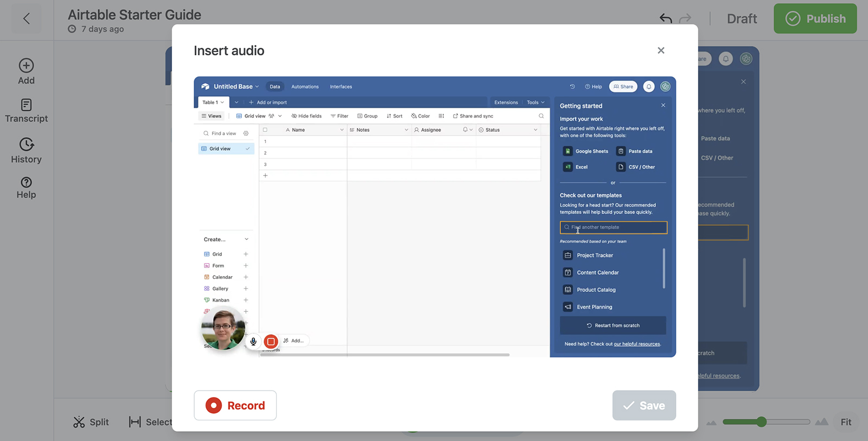Switch to the Data tab
868x441 pixels.
275,87
